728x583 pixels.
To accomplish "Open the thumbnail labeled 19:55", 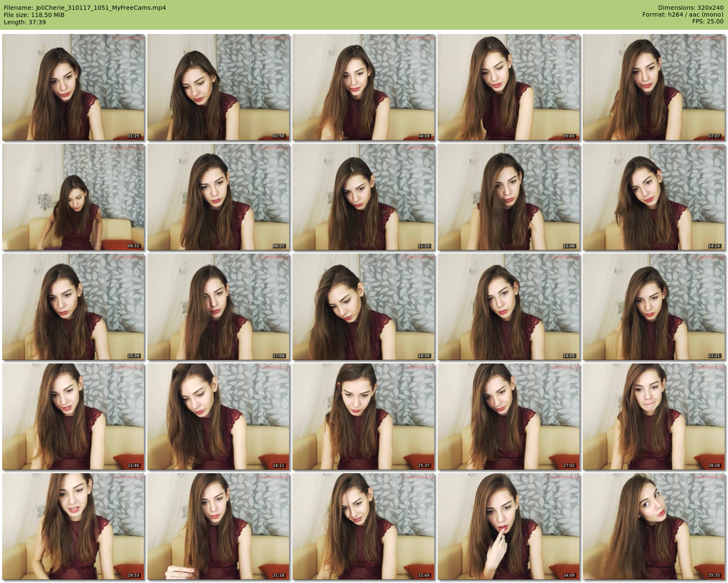I will tap(509, 307).
